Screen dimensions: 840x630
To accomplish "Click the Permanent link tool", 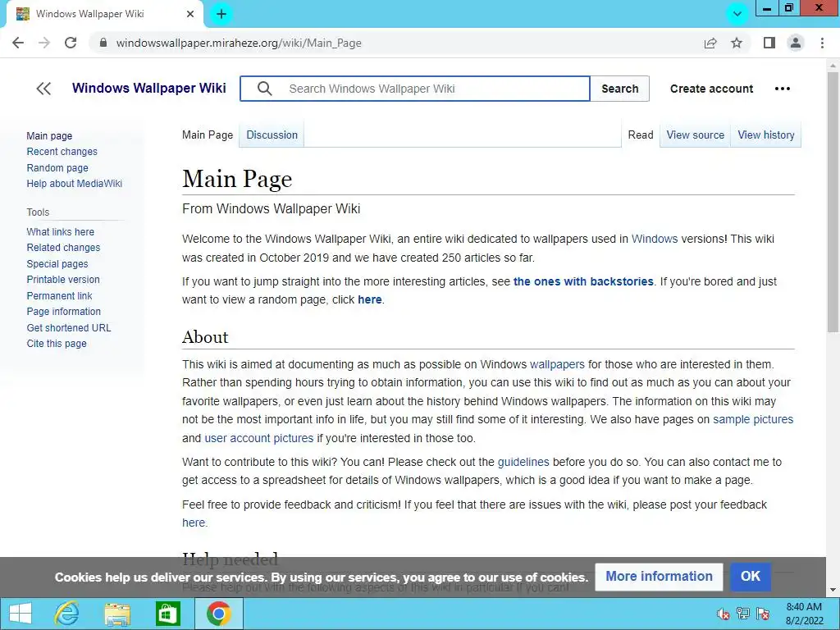I will (x=59, y=295).
